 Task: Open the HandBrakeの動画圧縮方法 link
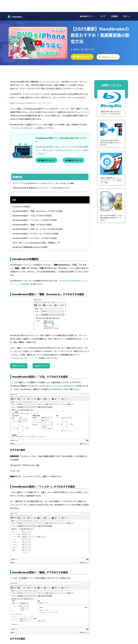pos(64,386)
